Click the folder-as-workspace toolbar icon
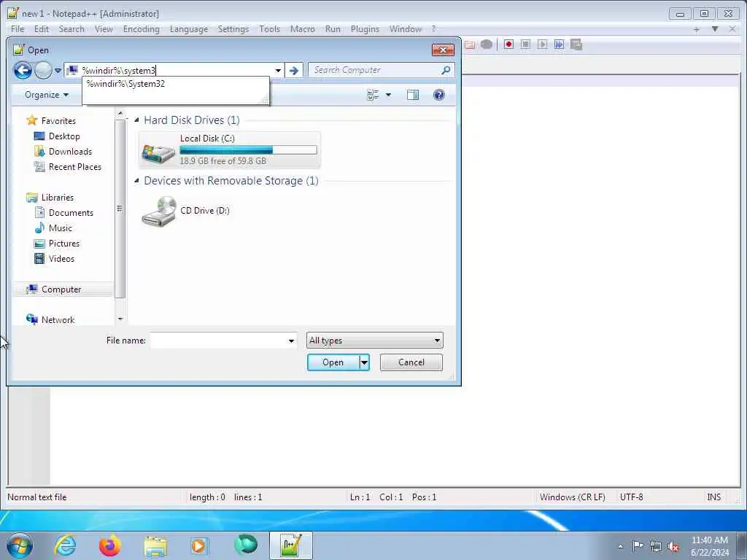 click(x=471, y=44)
